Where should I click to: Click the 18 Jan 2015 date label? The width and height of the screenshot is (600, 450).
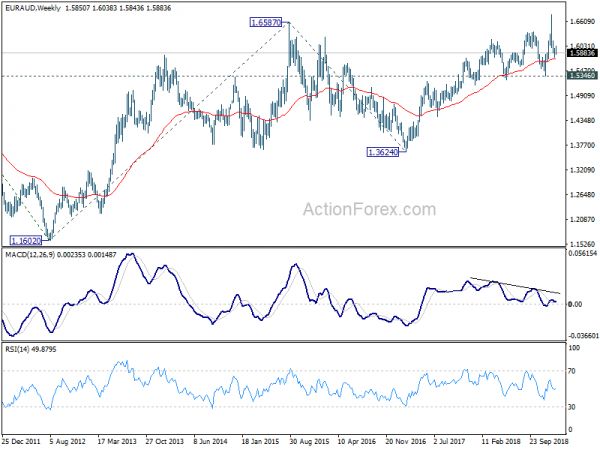(x=260, y=442)
